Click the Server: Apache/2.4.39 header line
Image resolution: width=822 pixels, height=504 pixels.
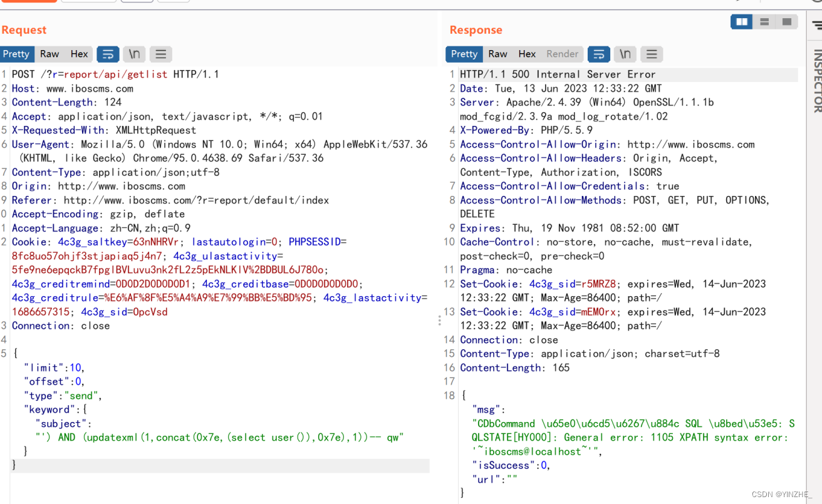(587, 109)
